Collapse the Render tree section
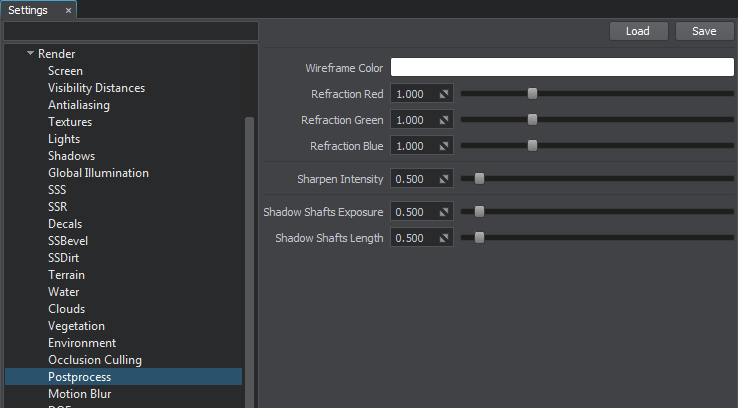Screen dimensions: 738x408 pos(31,54)
